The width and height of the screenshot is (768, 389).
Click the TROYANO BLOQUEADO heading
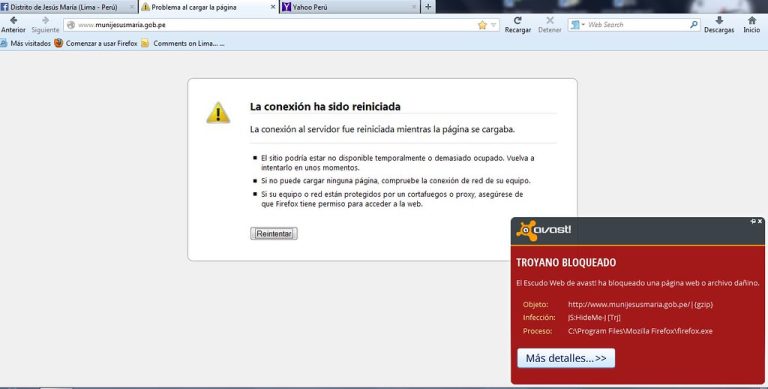point(566,263)
